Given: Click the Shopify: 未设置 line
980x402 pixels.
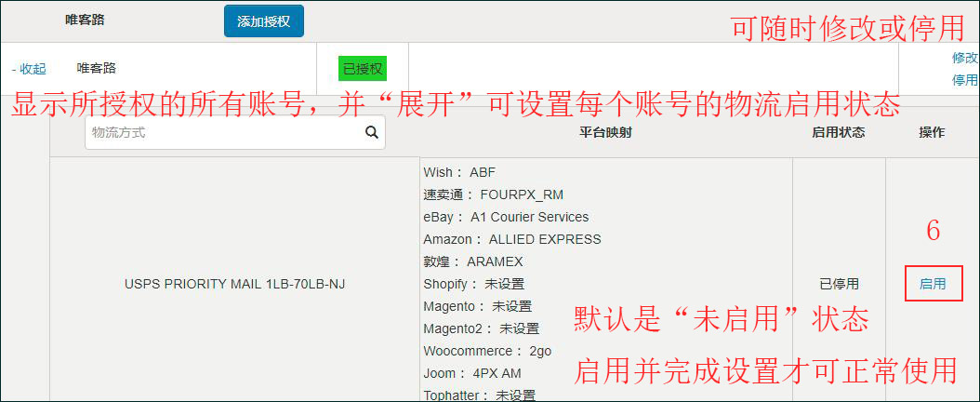Looking at the screenshot, I should coord(474,284).
